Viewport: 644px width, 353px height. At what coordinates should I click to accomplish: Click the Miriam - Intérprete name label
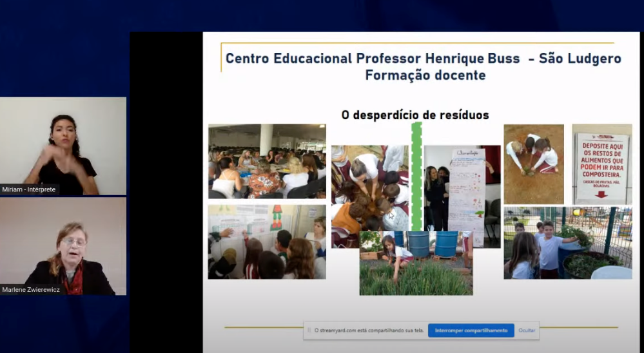coord(29,189)
